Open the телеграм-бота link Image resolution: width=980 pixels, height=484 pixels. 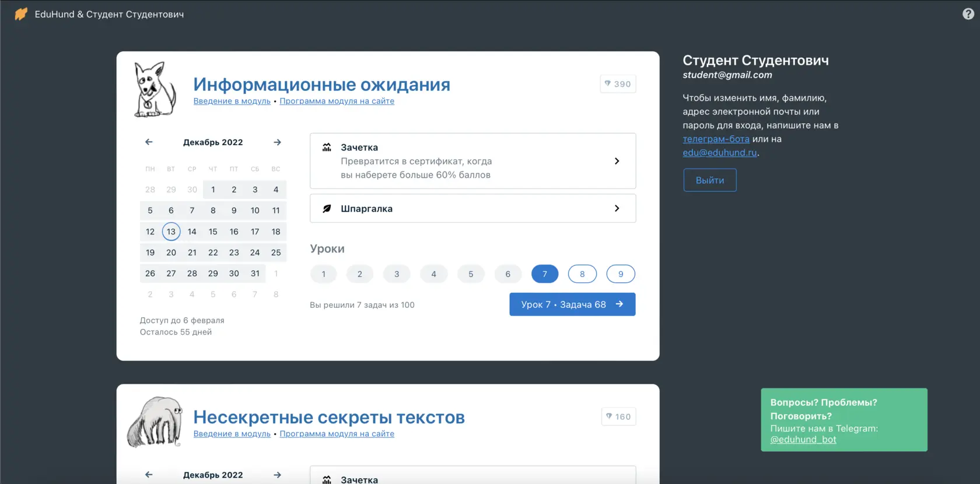tap(716, 139)
